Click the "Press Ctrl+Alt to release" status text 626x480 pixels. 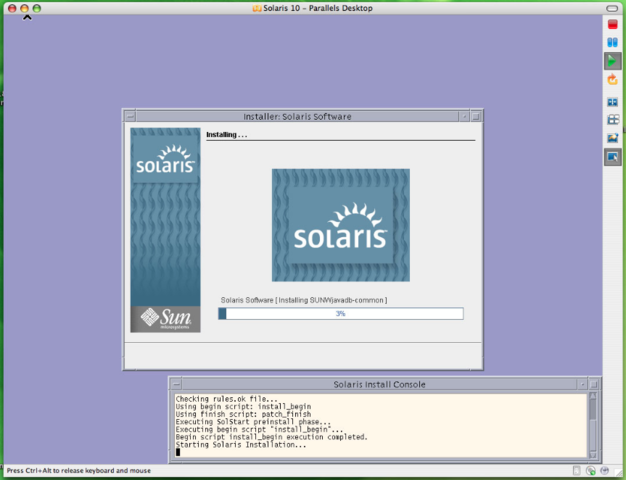(x=79, y=470)
